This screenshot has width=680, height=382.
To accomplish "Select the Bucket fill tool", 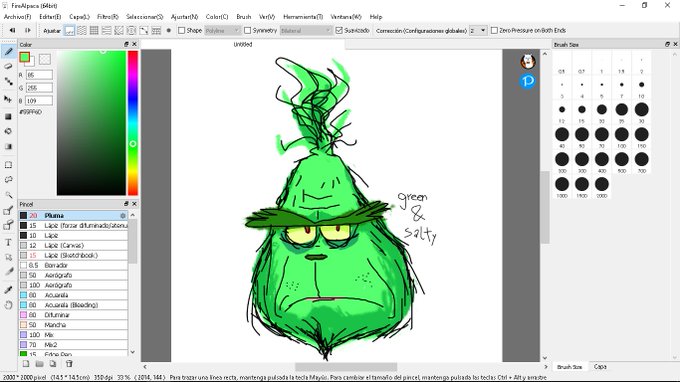I will tap(8, 131).
